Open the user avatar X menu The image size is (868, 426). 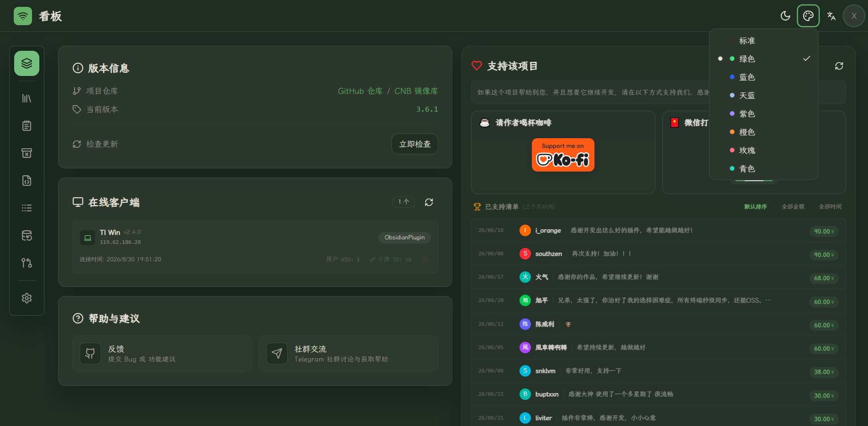(x=854, y=16)
